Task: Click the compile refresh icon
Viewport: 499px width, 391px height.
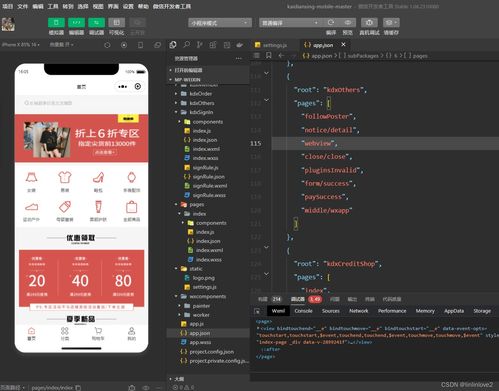Action: (x=331, y=22)
